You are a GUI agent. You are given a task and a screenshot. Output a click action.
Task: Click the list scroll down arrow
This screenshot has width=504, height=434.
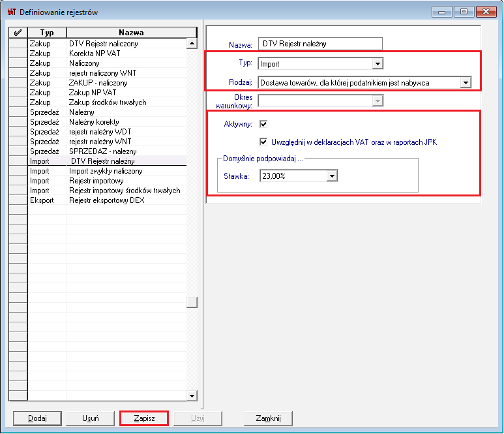click(x=192, y=395)
